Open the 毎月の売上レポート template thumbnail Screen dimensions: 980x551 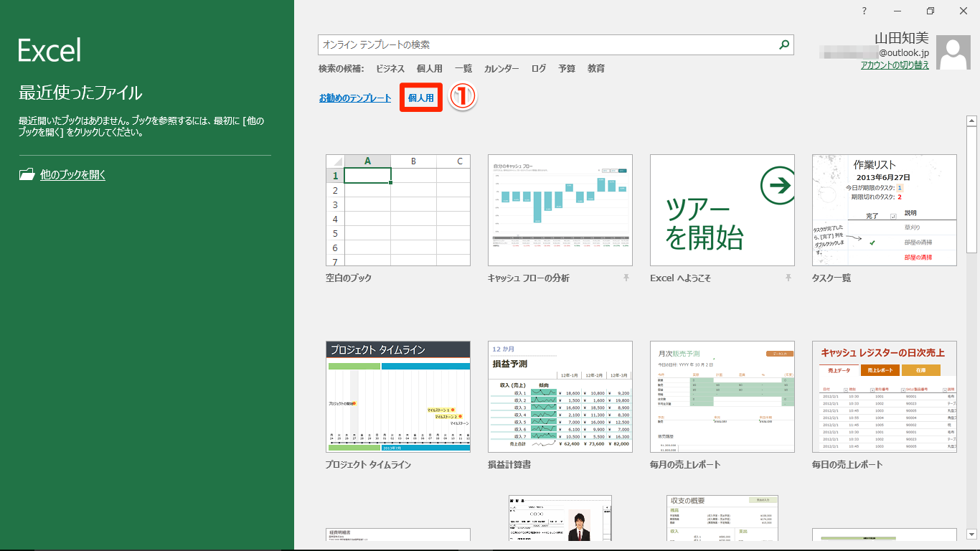[x=722, y=397]
